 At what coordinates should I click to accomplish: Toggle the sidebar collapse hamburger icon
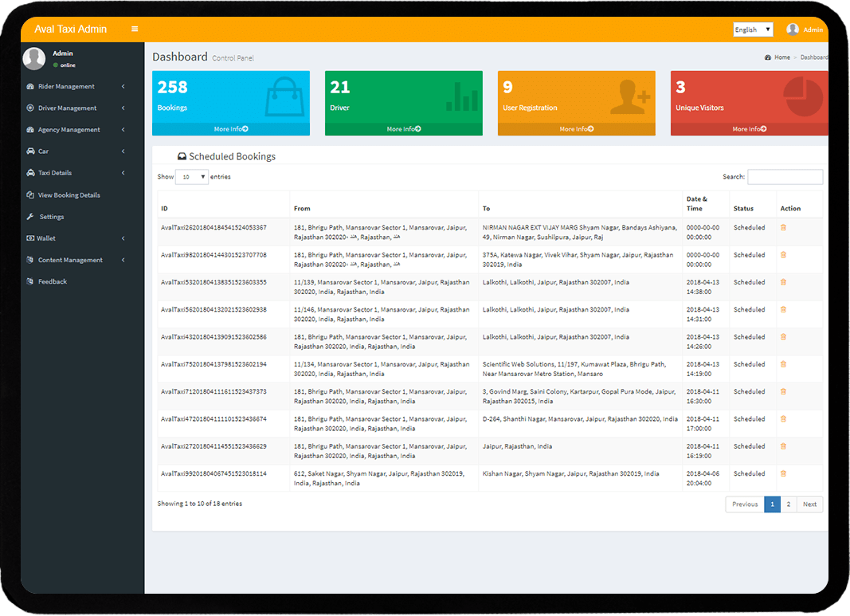click(x=134, y=29)
